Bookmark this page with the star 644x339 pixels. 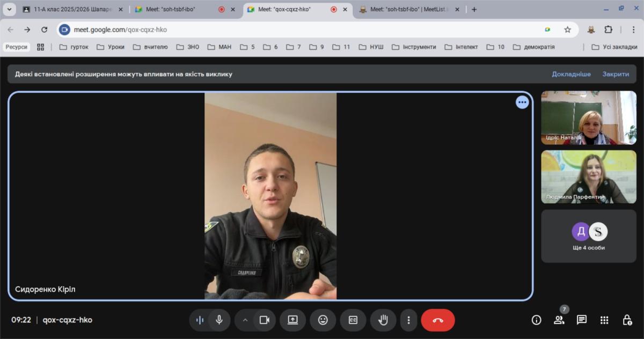coord(567,30)
